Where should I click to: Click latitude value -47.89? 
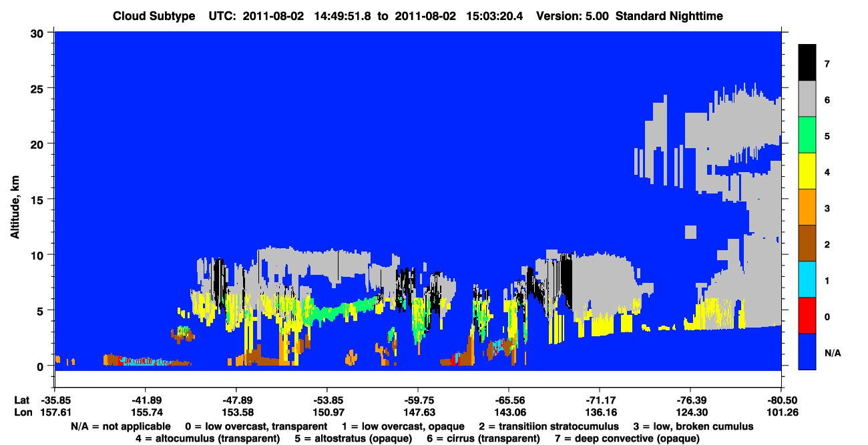point(236,400)
